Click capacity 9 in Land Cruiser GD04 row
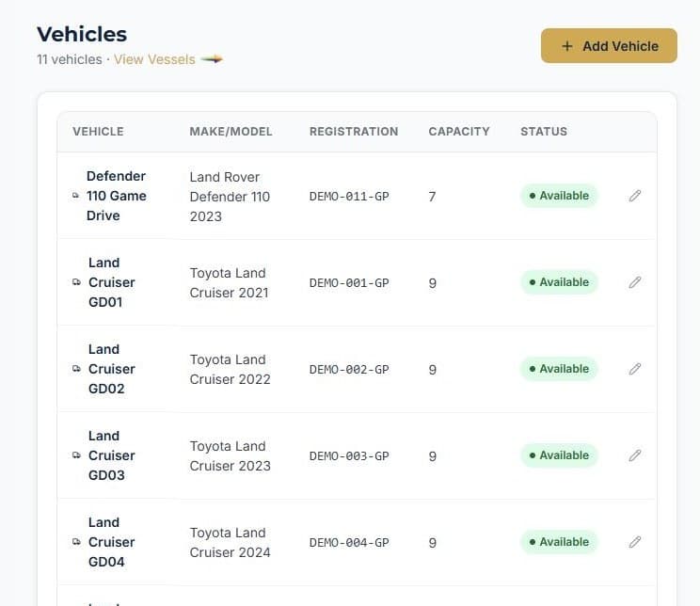Image resolution: width=700 pixels, height=606 pixels. (x=432, y=543)
